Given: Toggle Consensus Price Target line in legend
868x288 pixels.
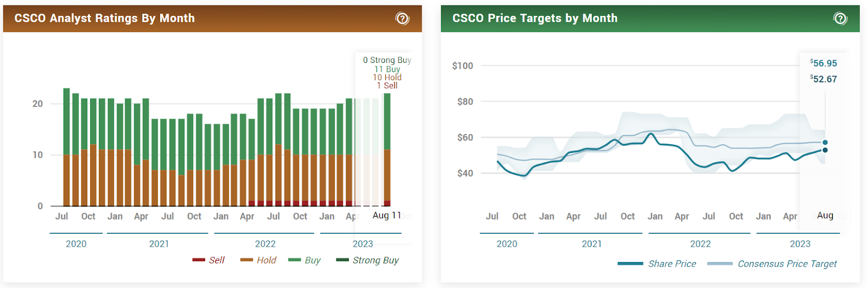Looking at the screenshot, I should coord(772,264).
